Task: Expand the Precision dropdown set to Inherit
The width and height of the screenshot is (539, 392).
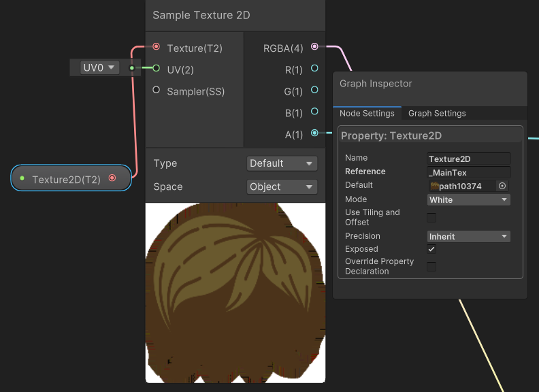Action: coord(468,237)
